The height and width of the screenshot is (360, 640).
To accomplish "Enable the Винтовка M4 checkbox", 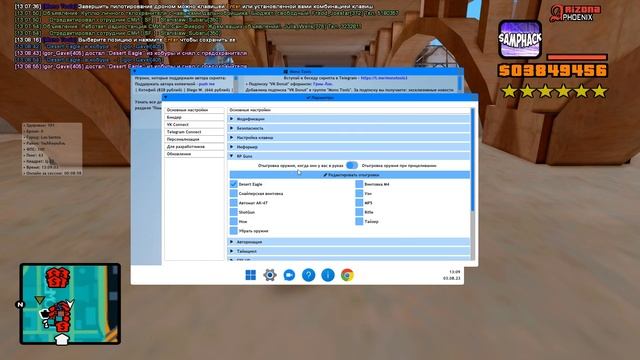I will pyautogui.click(x=359, y=184).
